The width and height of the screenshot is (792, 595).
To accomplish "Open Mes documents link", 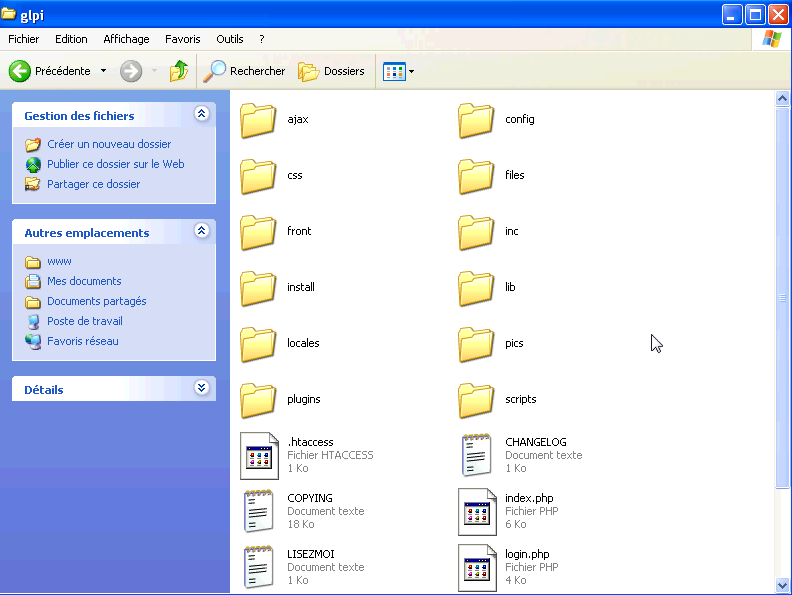I will point(84,281).
